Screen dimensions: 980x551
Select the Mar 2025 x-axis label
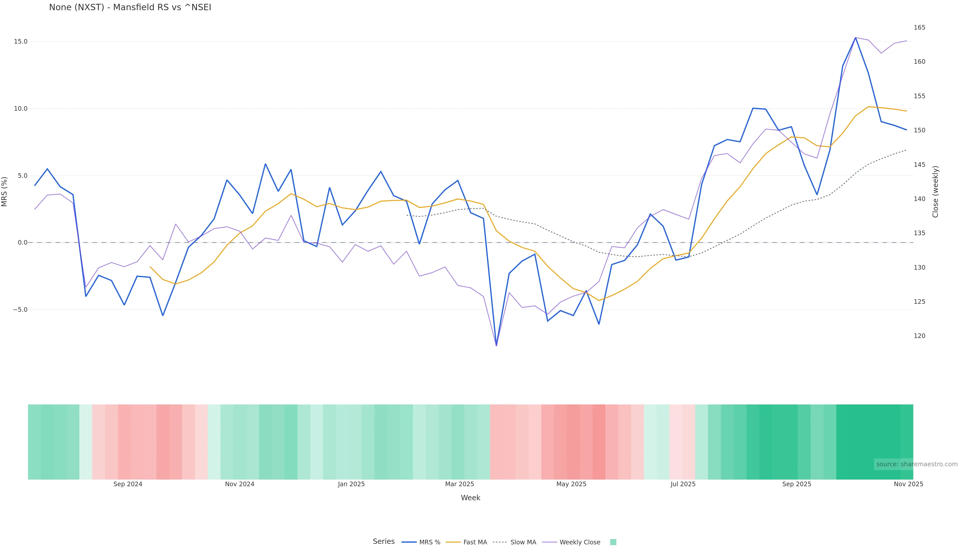[460, 484]
